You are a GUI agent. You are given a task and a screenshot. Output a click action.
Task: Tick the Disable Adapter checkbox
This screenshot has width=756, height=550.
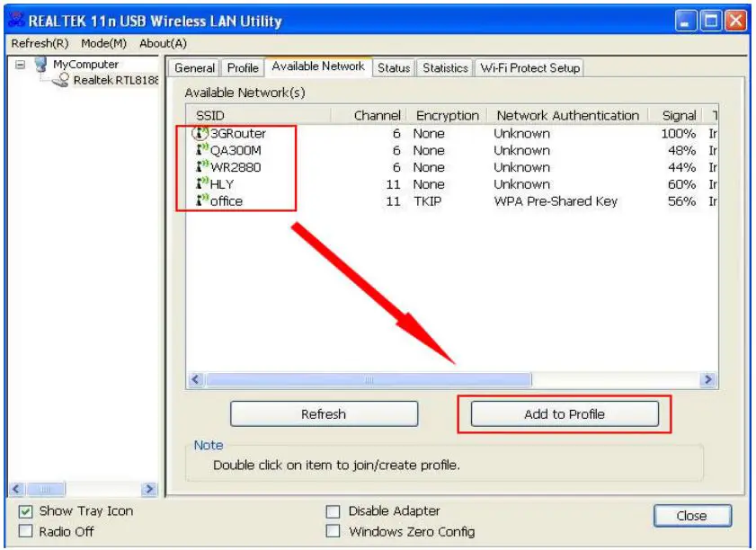334,511
